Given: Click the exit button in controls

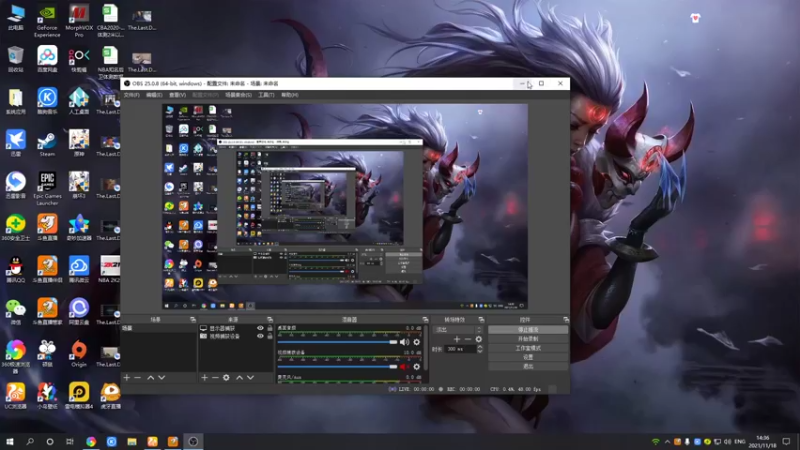Looking at the screenshot, I should pyautogui.click(x=528, y=366).
